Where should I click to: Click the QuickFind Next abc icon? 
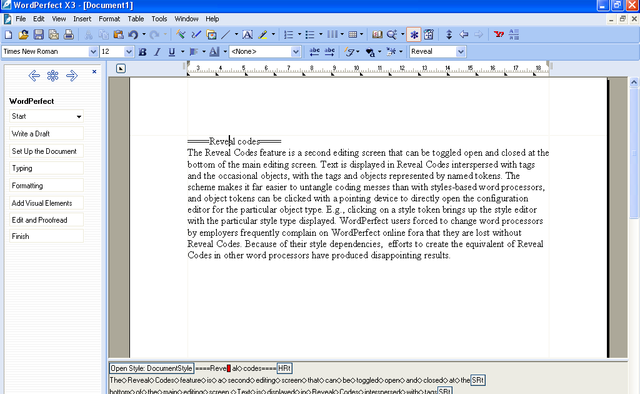[329, 51]
